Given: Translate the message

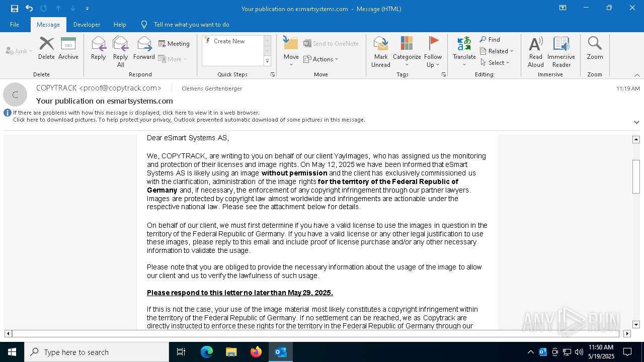Looking at the screenshot, I should pyautogui.click(x=464, y=52).
